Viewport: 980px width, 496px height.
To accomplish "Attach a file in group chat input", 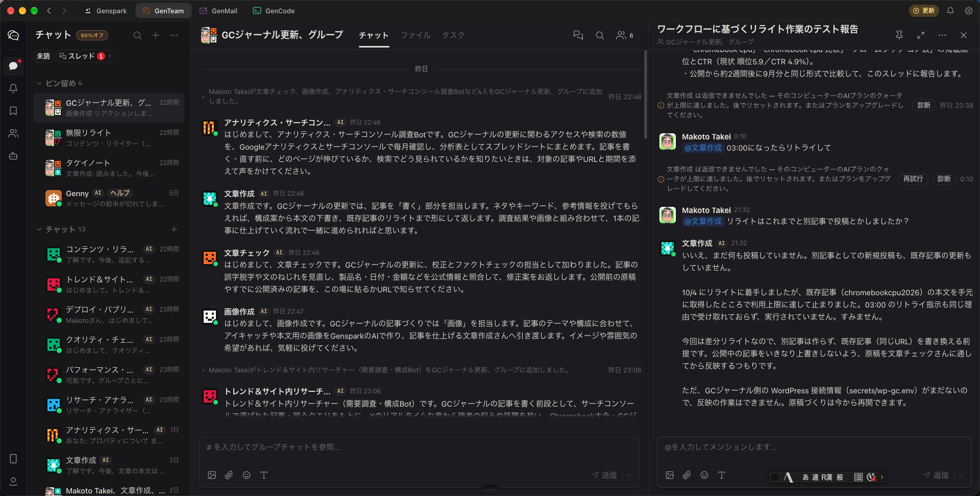I will (x=229, y=475).
